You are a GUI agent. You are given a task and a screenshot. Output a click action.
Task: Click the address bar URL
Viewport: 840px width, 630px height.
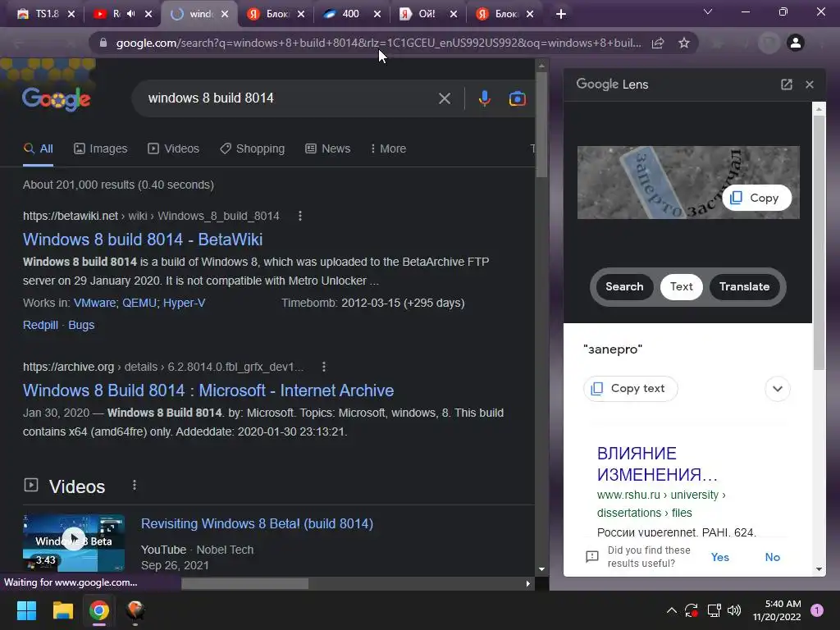pos(377,43)
